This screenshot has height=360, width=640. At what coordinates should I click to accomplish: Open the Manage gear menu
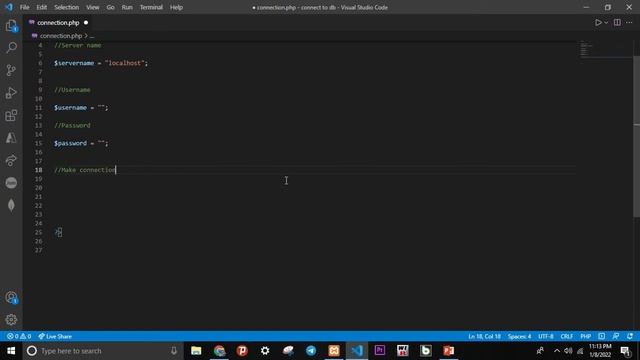11,320
